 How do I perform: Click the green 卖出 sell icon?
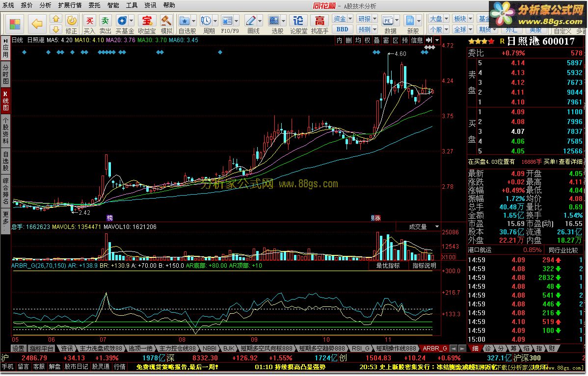coord(105,21)
